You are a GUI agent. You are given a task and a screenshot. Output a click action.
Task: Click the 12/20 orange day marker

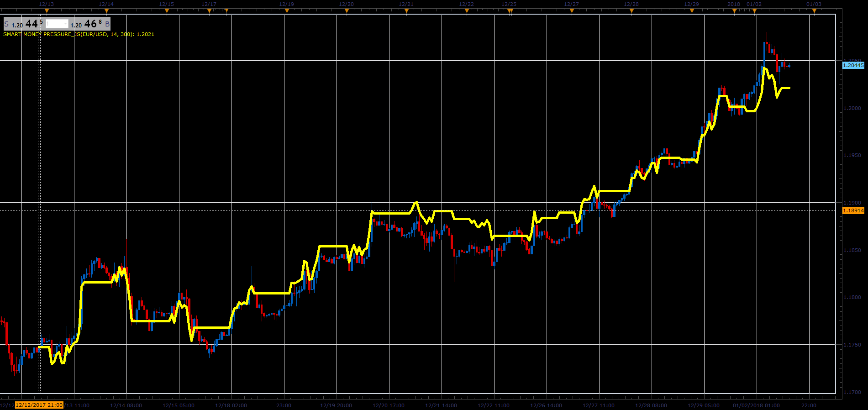coord(347,11)
